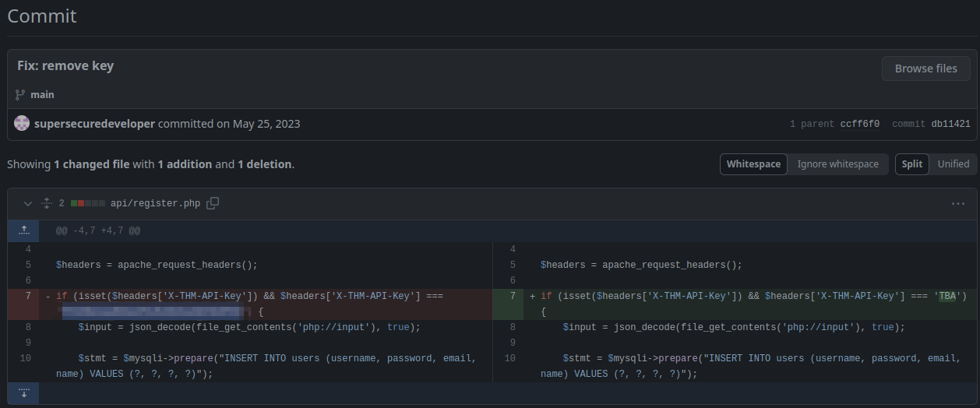Open parent commit ccff6f0
Image resolution: width=980 pixels, height=408 pixels.
point(859,124)
